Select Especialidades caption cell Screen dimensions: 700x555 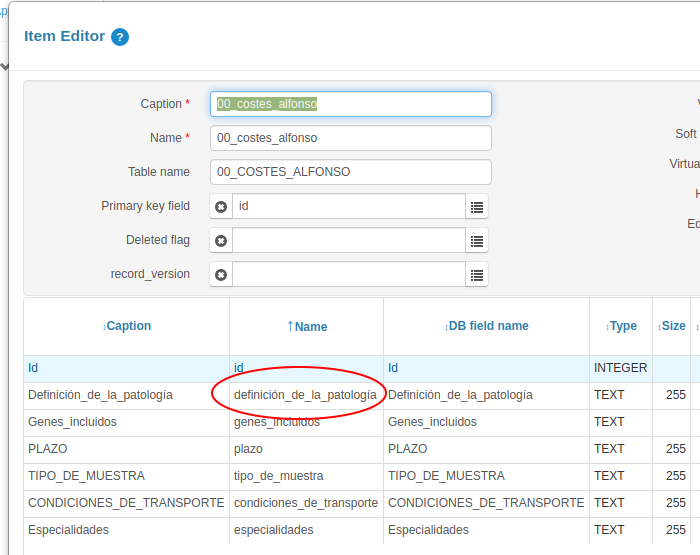(127, 530)
